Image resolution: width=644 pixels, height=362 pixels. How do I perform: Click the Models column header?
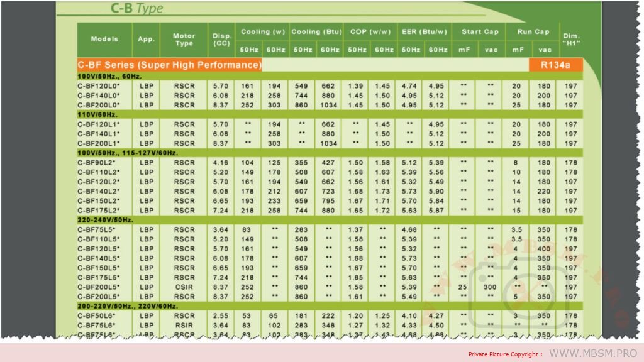coord(104,39)
